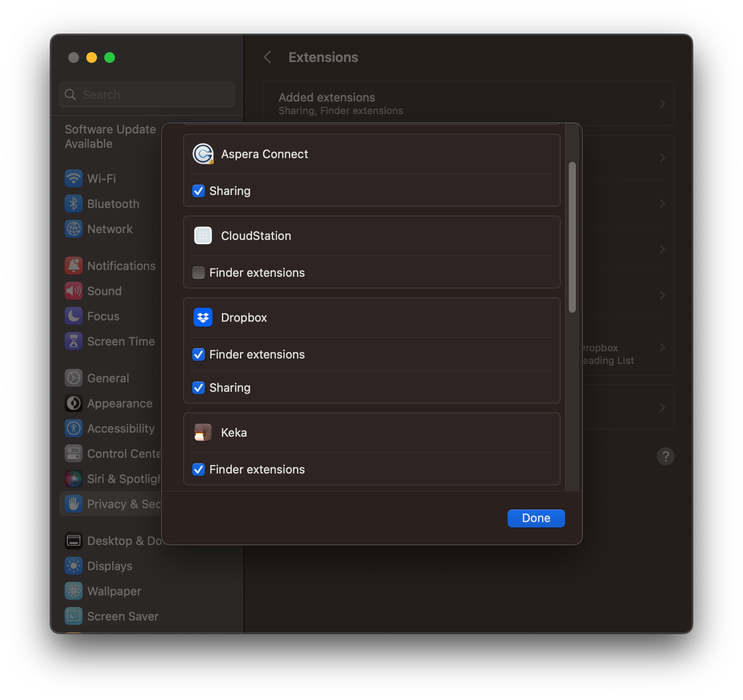Open the Focus moon icon
Screen dimensions: 743x700
tap(74, 316)
